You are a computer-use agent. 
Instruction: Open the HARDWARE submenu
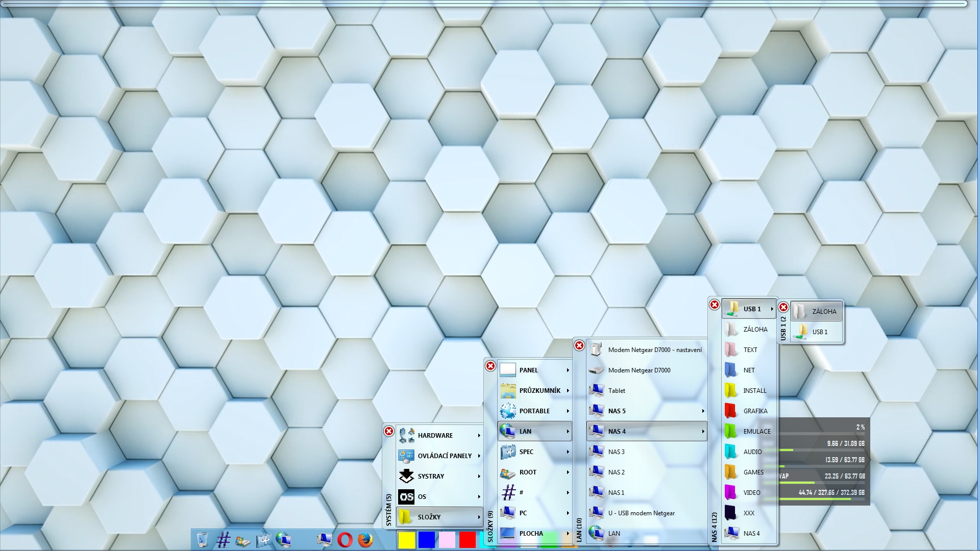pos(439,435)
